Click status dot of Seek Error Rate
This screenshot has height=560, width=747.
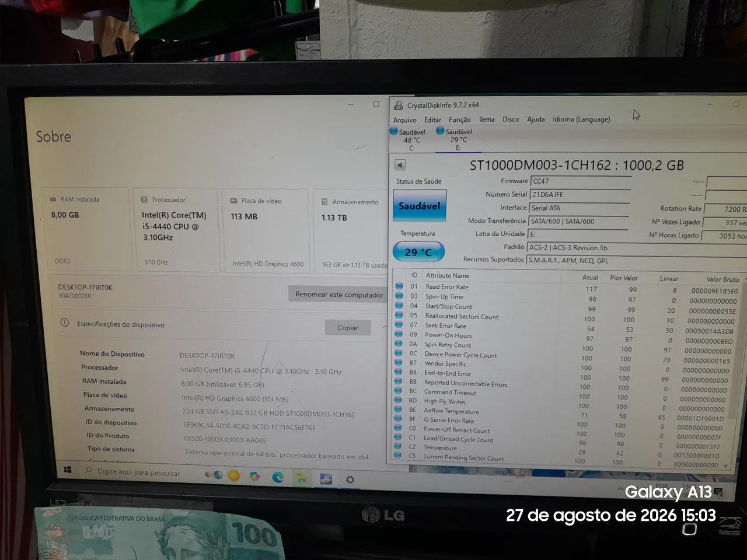click(399, 325)
